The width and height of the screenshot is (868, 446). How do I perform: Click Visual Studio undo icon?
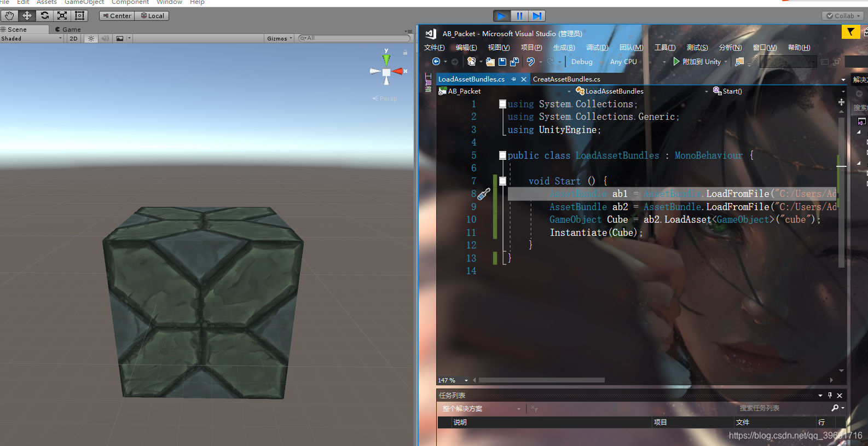pos(531,62)
